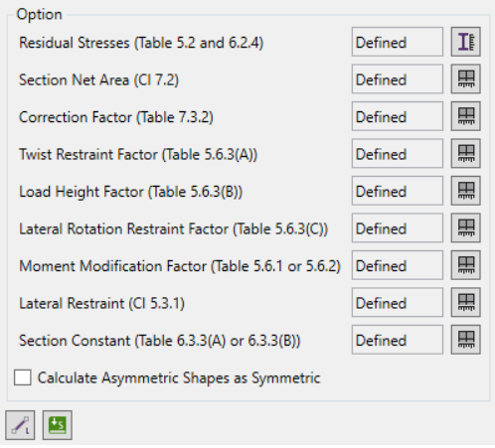The height and width of the screenshot is (448, 495).
Task: Open Twist Restraint Factor table icon
Action: click(465, 154)
